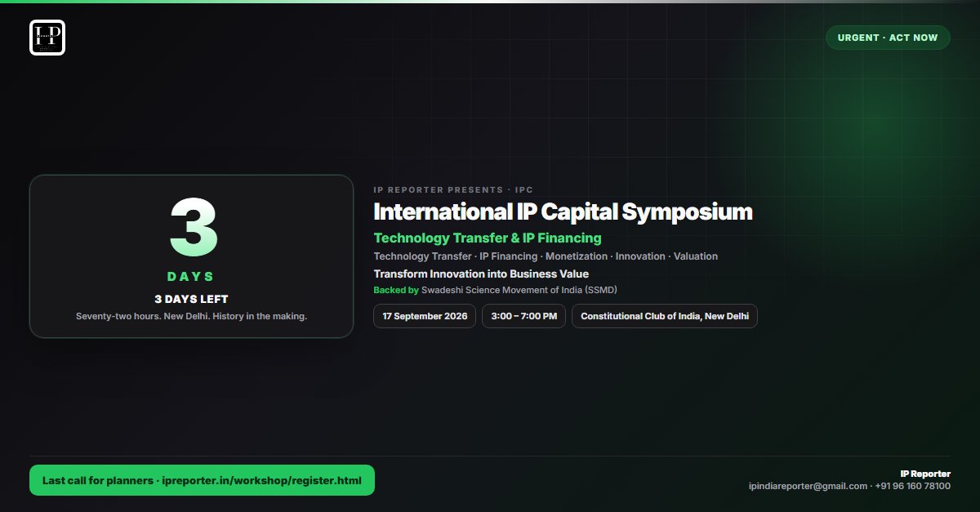Click the large countdown number 3
980x512 pixels.
(x=192, y=229)
